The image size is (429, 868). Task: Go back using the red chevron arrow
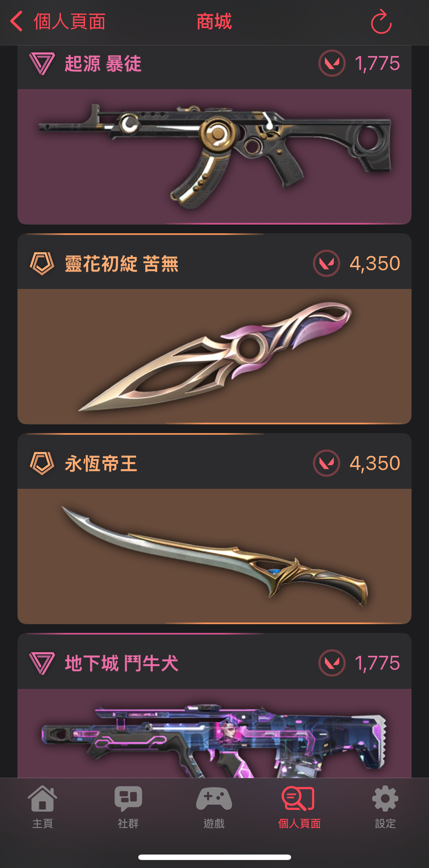pyautogui.click(x=16, y=21)
